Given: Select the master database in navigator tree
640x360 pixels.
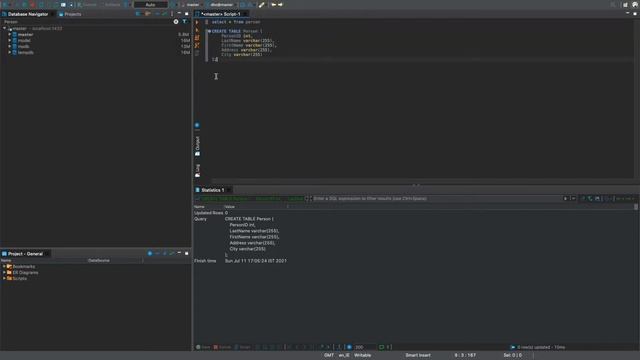Looking at the screenshot, I should (25, 34).
